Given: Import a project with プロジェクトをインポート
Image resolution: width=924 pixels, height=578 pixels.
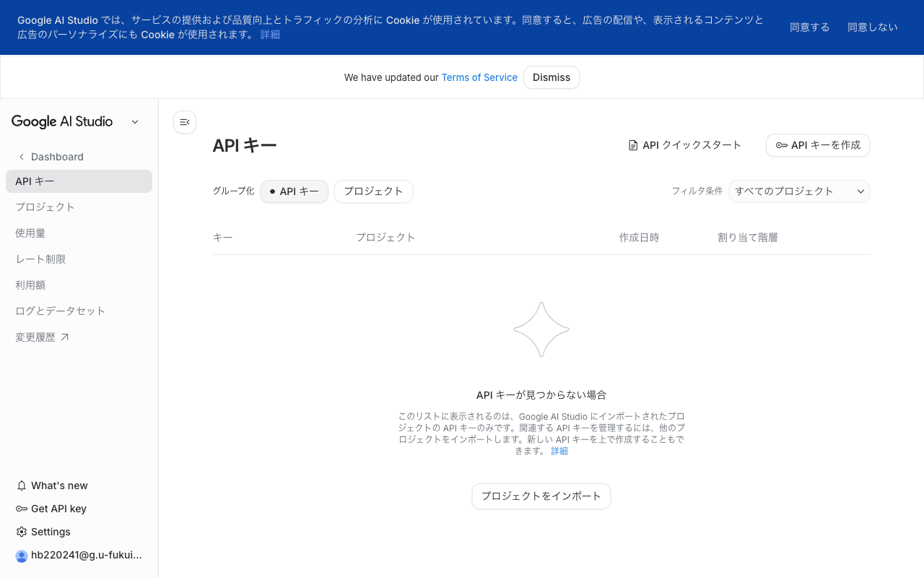Looking at the screenshot, I should (x=541, y=496).
